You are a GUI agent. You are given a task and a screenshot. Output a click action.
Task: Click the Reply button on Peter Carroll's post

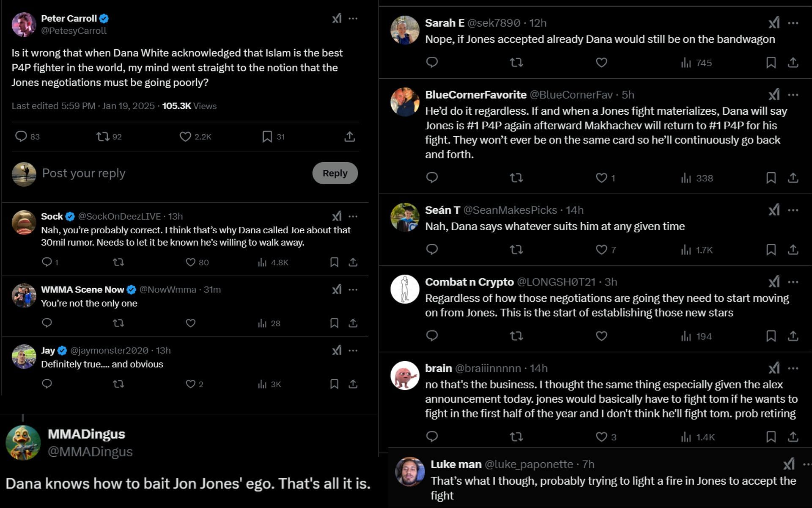[335, 173]
